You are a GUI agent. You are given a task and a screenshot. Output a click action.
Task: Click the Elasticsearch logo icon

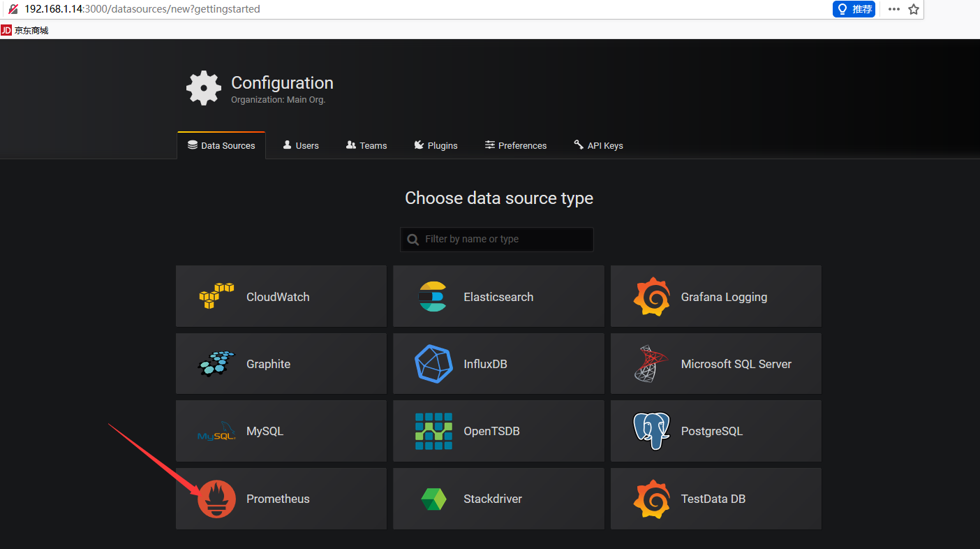[432, 296]
